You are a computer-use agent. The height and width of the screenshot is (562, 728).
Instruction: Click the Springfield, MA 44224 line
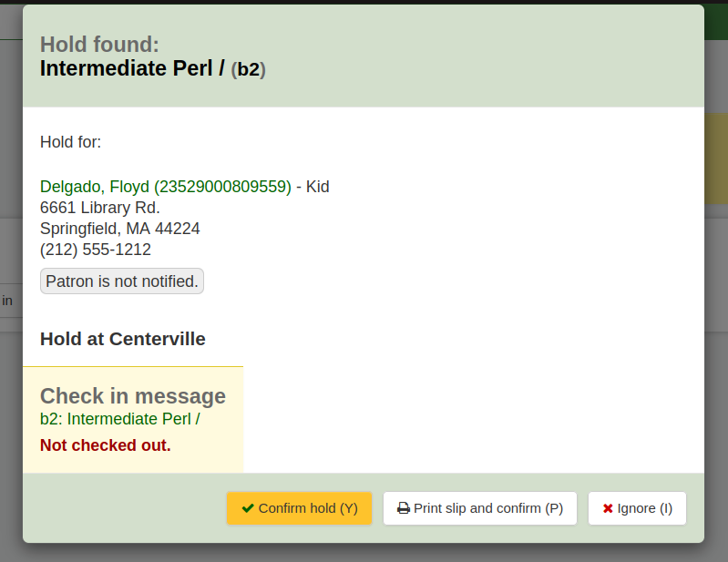pos(120,229)
